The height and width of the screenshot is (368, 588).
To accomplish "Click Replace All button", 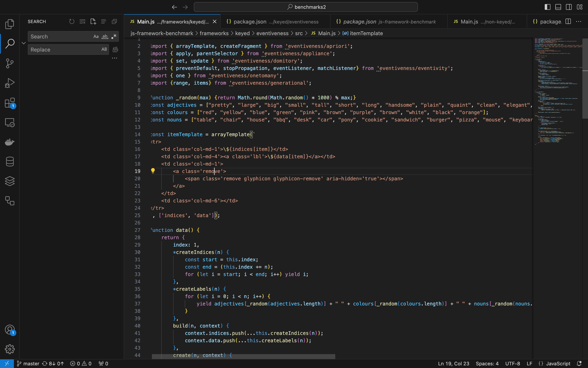I will 115,49.
